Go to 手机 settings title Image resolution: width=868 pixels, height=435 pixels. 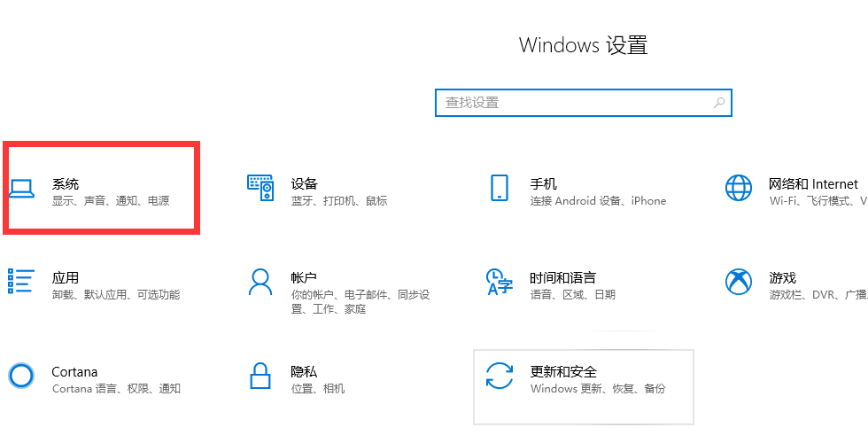[x=544, y=183]
